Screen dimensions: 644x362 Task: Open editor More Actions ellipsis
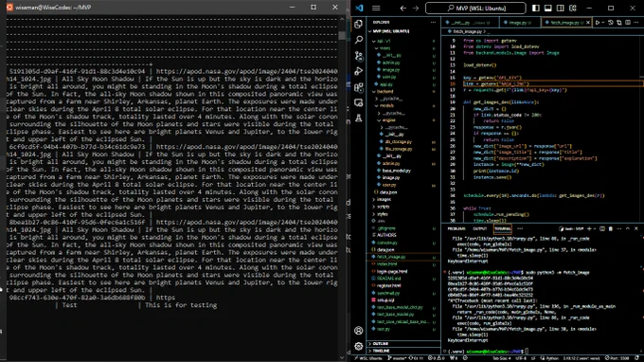636,22
